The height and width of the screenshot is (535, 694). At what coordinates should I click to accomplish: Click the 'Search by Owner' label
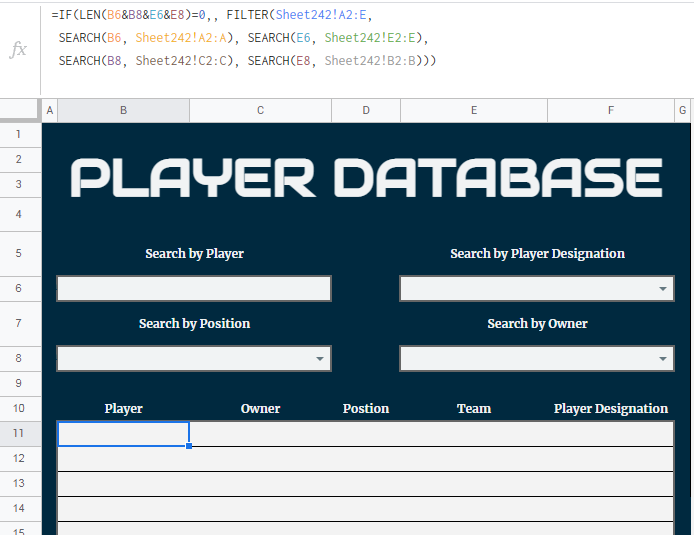(x=537, y=323)
